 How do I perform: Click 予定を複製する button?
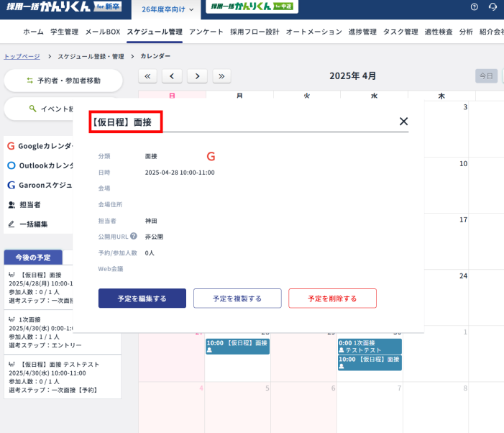point(237,298)
